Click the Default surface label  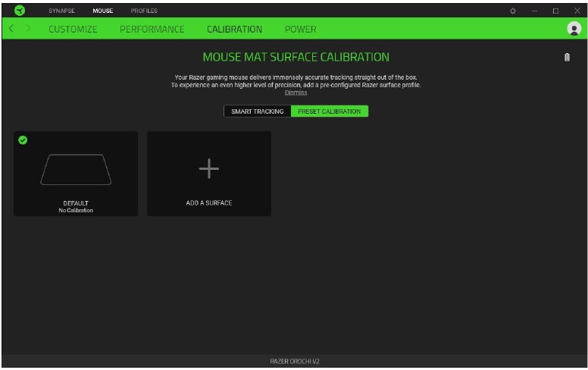(x=76, y=203)
